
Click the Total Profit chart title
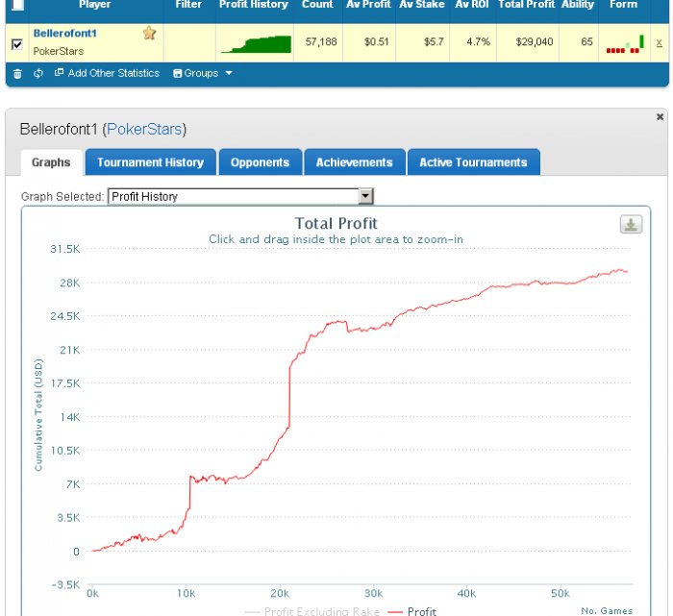coord(336,224)
